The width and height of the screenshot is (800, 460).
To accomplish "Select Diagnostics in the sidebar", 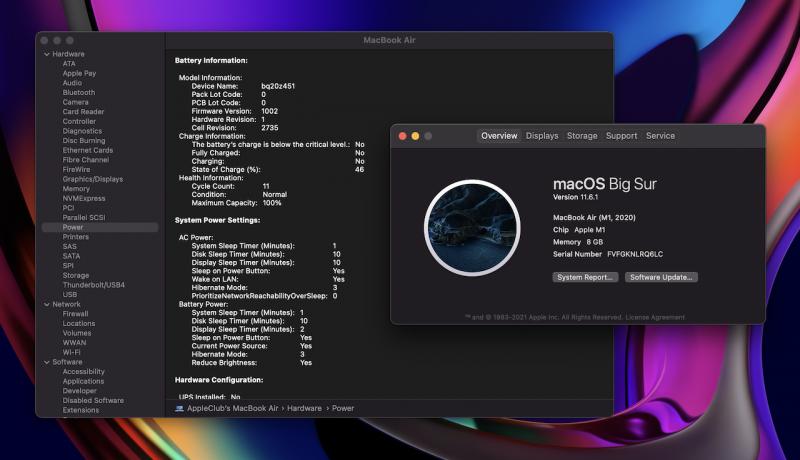I will click(82, 131).
